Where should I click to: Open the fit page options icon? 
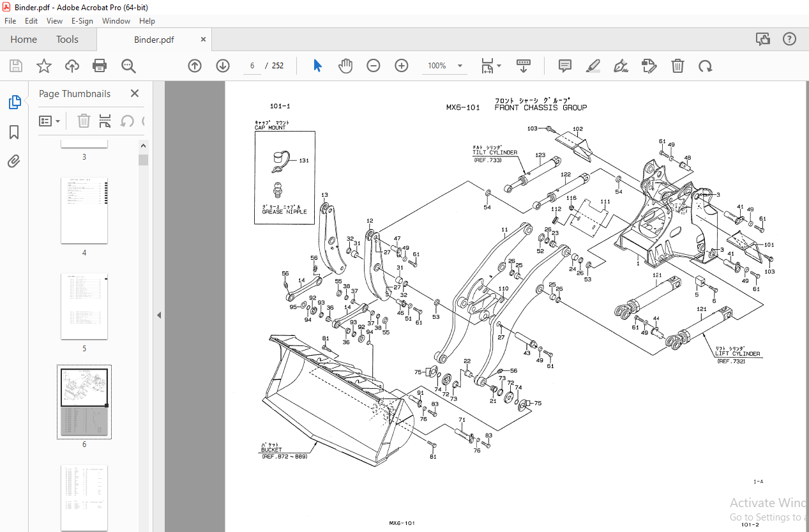point(491,66)
